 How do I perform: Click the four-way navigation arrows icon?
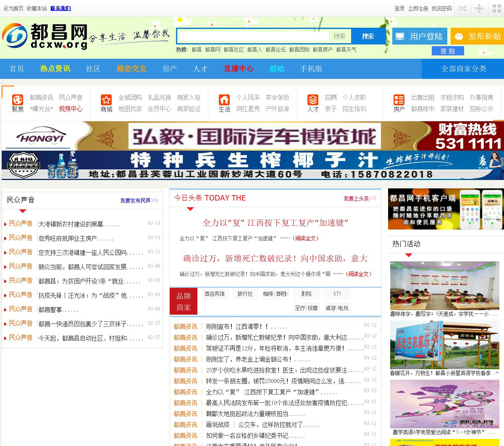coord(479,8)
